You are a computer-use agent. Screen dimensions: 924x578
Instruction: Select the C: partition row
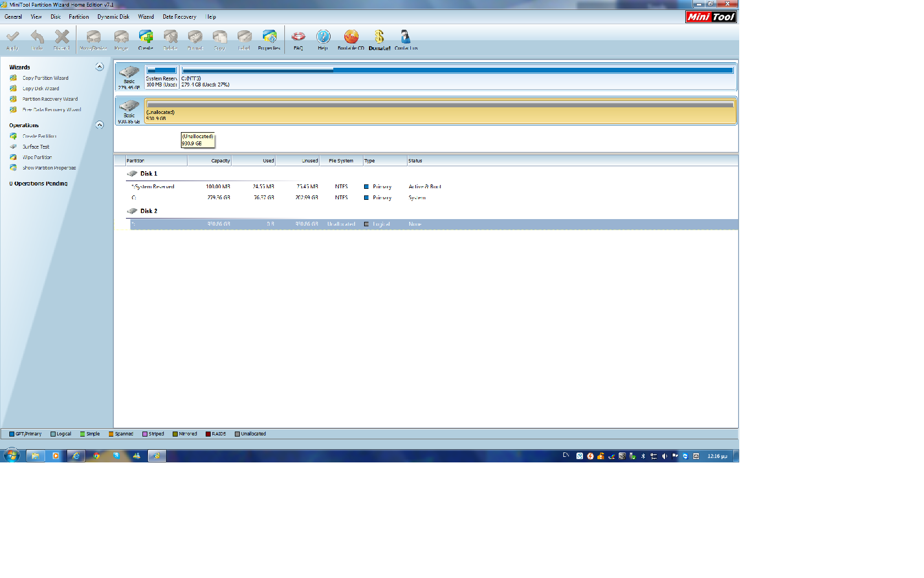pyautogui.click(x=434, y=198)
